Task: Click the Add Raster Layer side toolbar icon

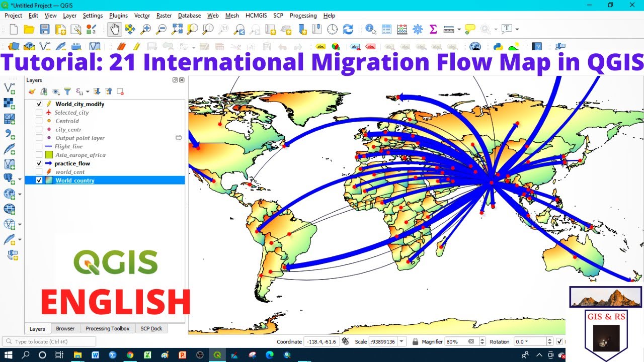Action: pyautogui.click(x=10, y=104)
